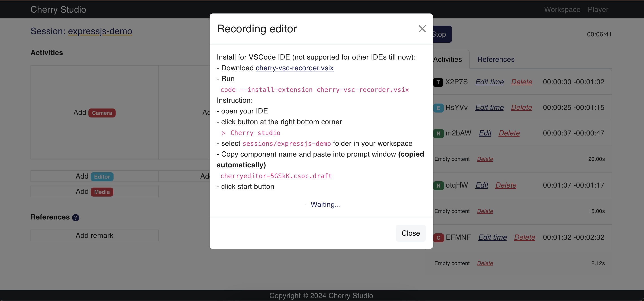The width and height of the screenshot is (644, 301).
Task: Switch to the Activities tab on right panel
Action: tap(447, 59)
